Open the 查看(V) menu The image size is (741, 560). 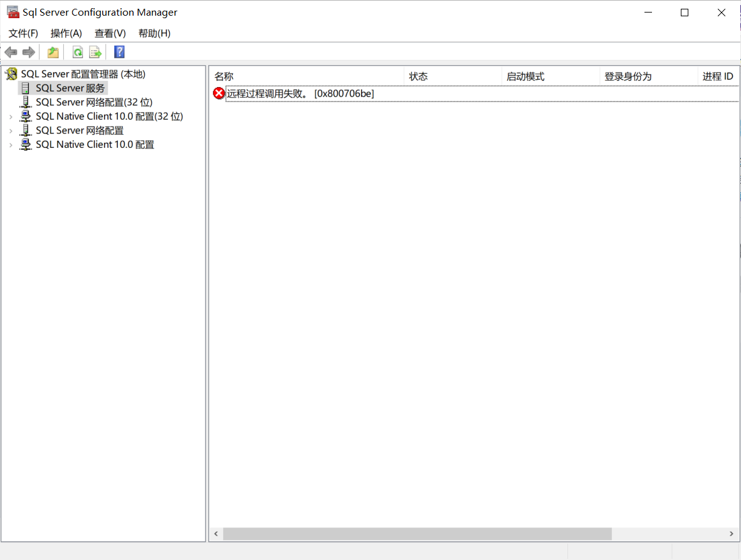click(110, 33)
